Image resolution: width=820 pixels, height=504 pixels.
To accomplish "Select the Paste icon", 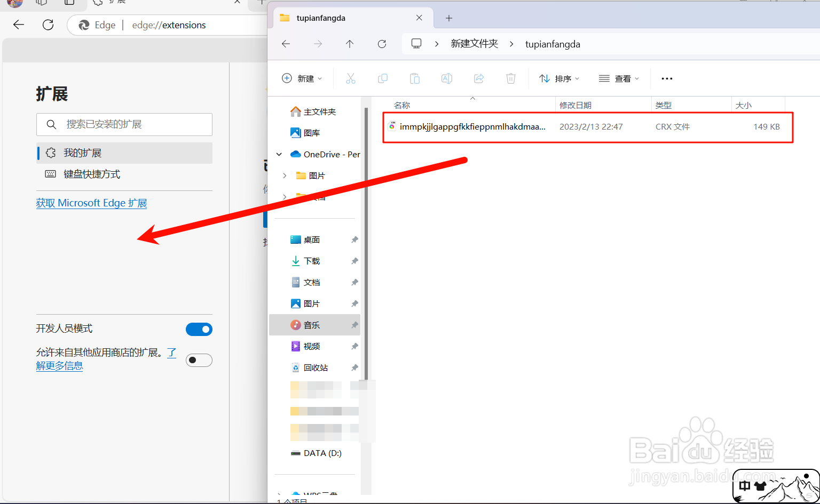I will [415, 78].
